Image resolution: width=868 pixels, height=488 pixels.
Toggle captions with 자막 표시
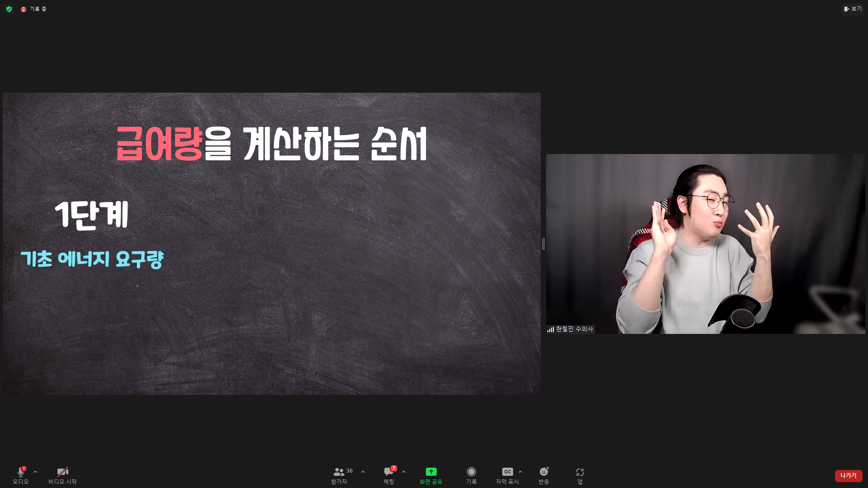507,475
